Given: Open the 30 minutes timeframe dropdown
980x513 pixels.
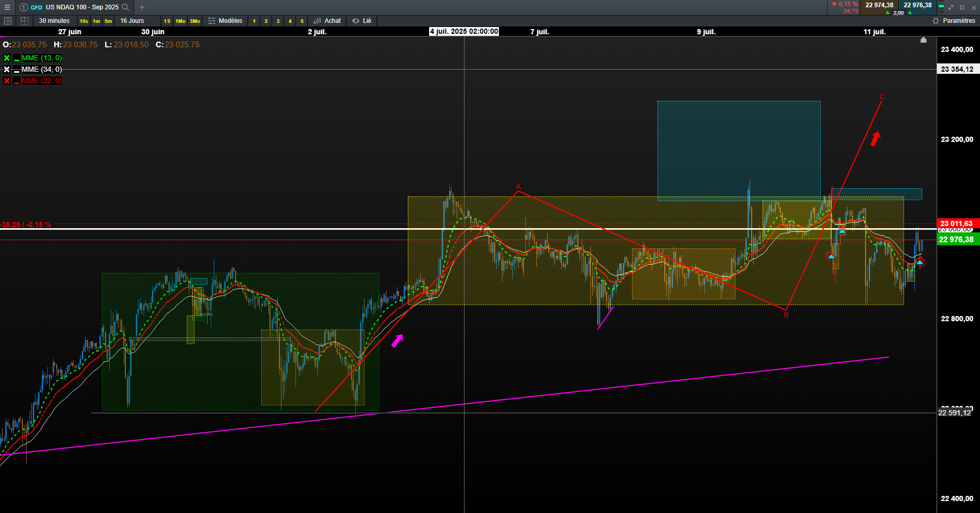Looking at the screenshot, I should click(54, 21).
